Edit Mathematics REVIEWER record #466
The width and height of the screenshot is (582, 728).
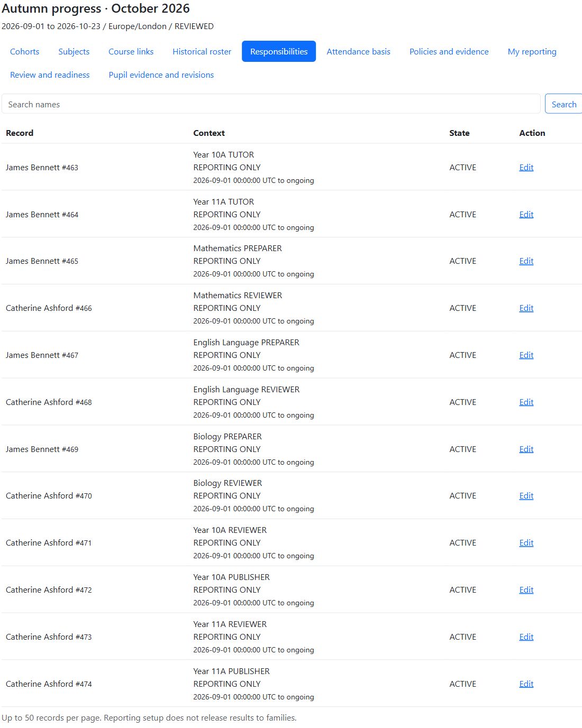point(526,308)
